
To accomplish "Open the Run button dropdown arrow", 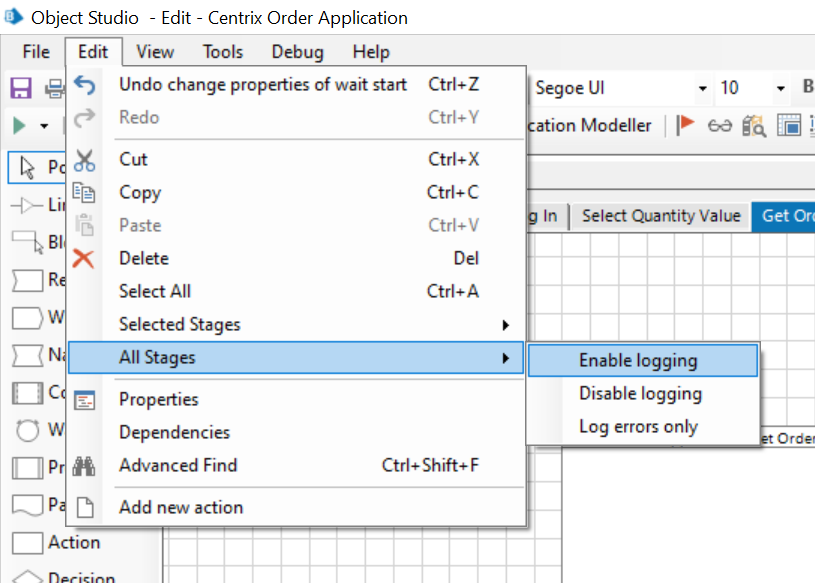I will click(44, 126).
